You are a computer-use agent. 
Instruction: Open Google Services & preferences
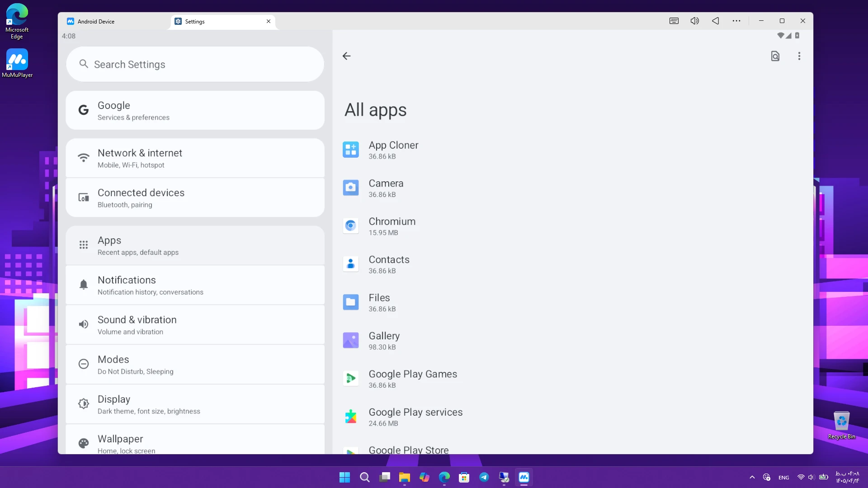195,111
